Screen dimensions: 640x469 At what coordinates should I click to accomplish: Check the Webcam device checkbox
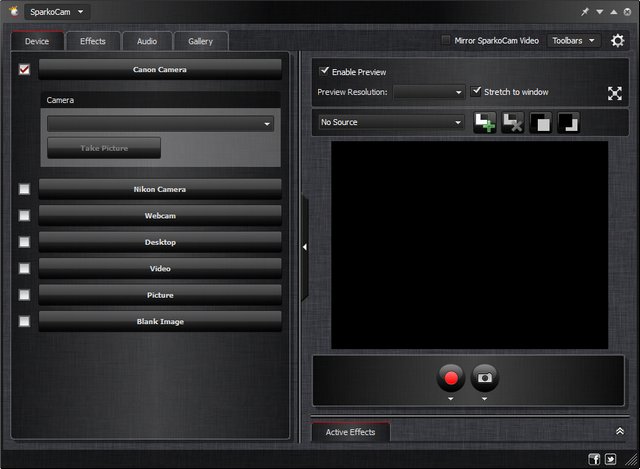point(24,216)
